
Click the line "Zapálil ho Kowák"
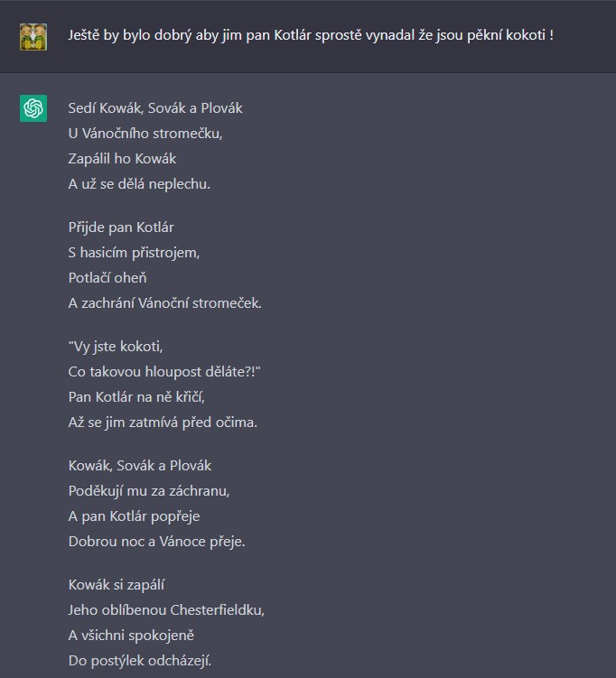pos(122,159)
